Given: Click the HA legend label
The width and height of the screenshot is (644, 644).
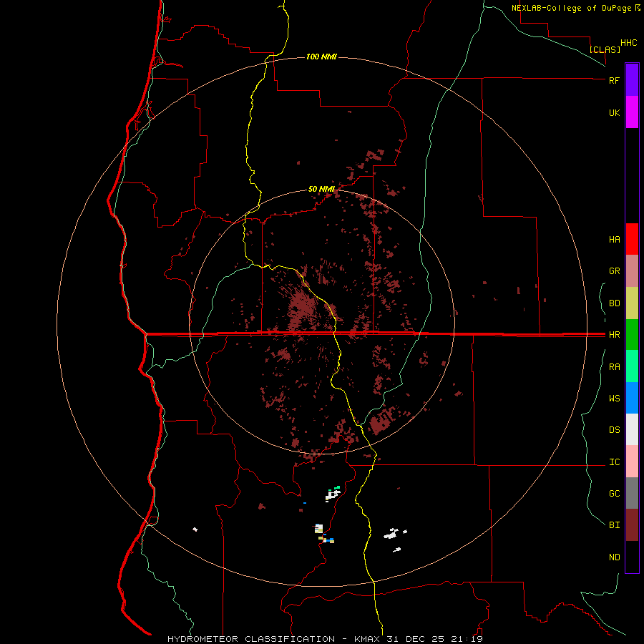Looking at the screenshot, I should click(x=614, y=240).
